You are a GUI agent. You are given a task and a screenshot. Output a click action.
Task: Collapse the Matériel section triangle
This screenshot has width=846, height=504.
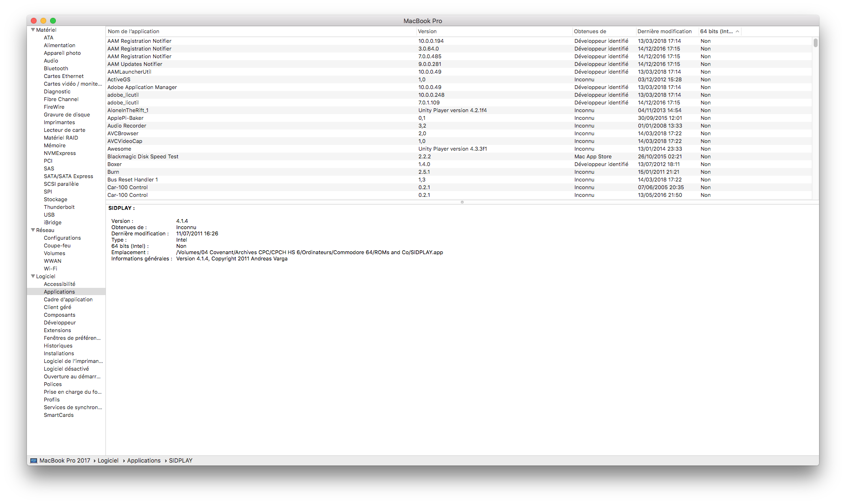click(33, 30)
